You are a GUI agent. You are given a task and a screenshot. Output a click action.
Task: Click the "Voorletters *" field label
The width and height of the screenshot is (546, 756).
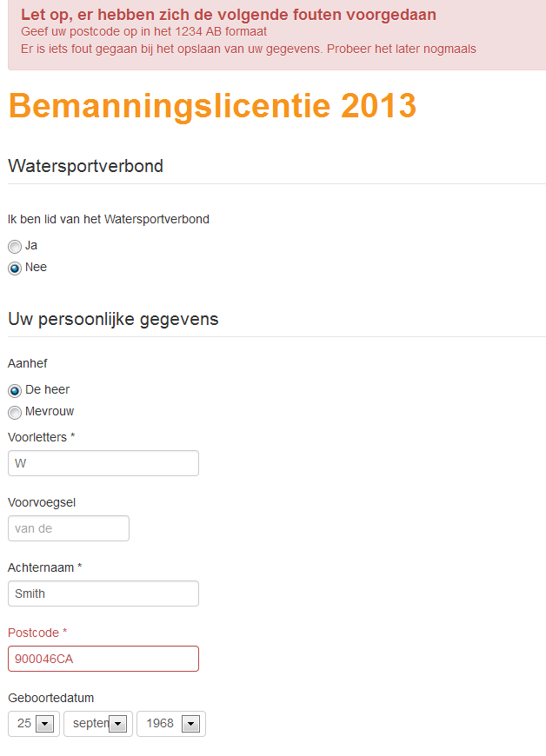click(x=42, y=437)
